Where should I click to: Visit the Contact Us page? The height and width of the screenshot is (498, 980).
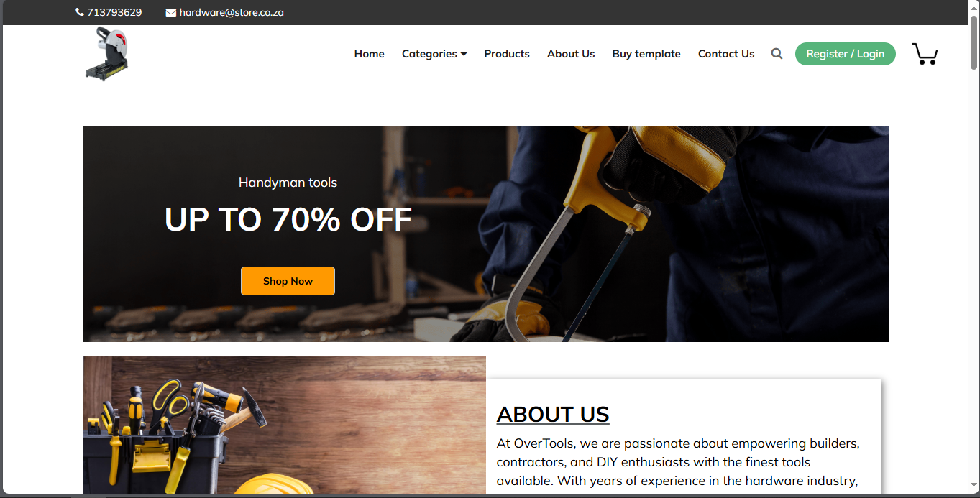pyautogui.click(x=726, y=54)
